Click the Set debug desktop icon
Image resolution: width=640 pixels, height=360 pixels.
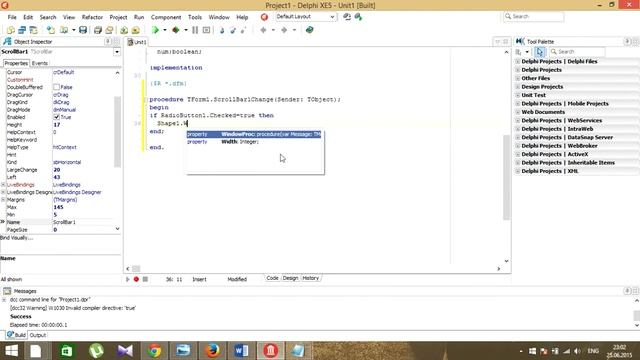(x=358, y=17)
